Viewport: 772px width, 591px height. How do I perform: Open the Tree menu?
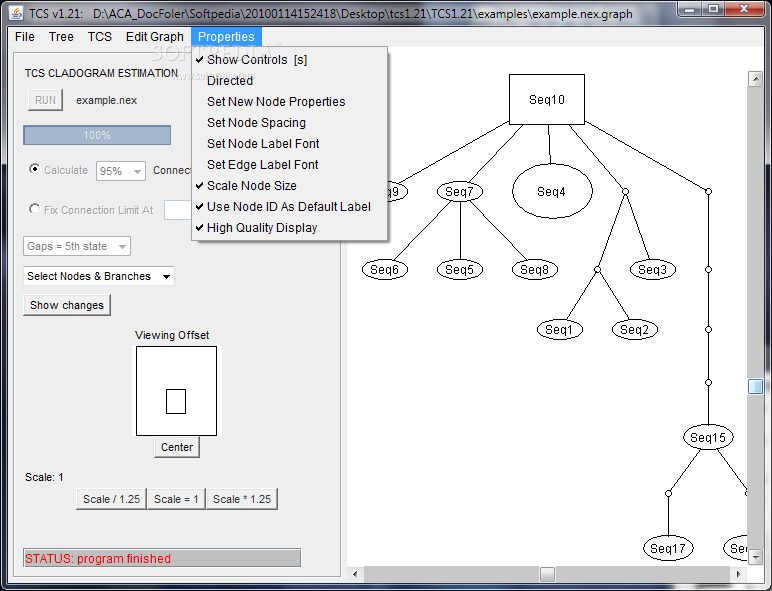[61, 37]
